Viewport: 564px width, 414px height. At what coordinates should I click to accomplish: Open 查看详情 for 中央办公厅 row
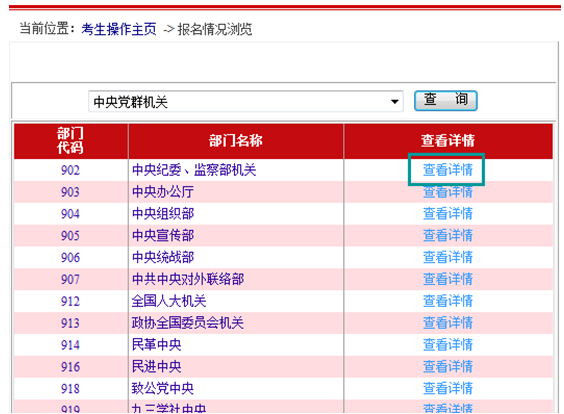pos(447,192)
